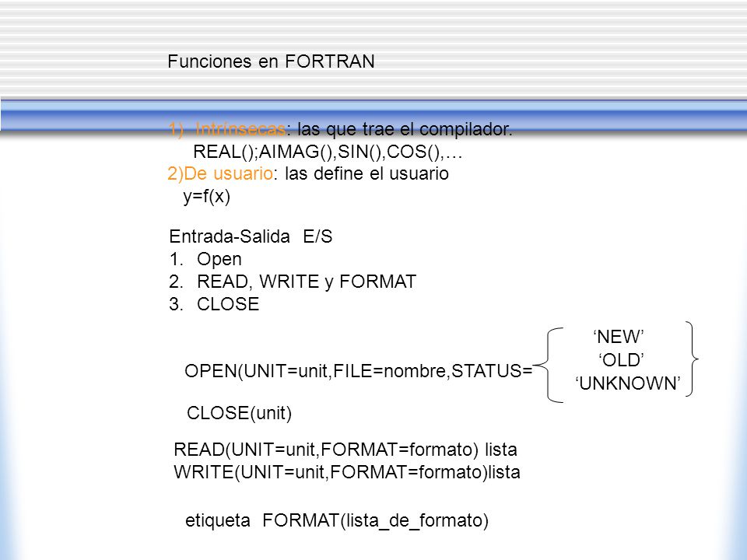The width and height of the screenshot is (747, 560).
Task: Click the orange text '2)De usuario'
Action: point(220,173)
